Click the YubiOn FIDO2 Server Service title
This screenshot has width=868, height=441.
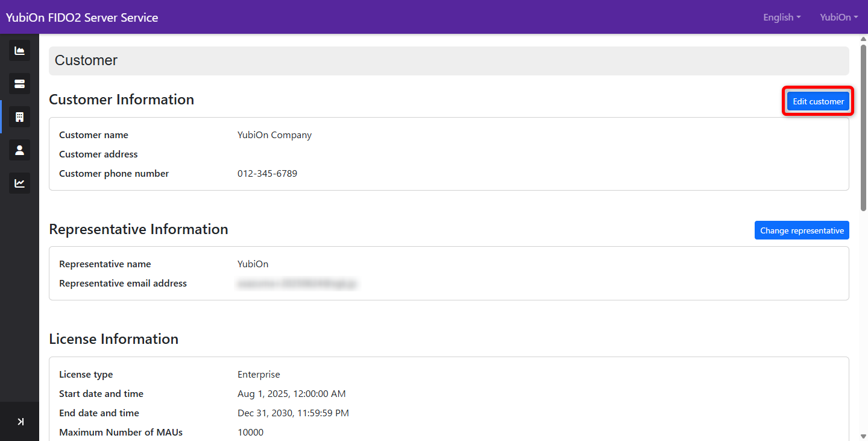click(x=82, y=17)
